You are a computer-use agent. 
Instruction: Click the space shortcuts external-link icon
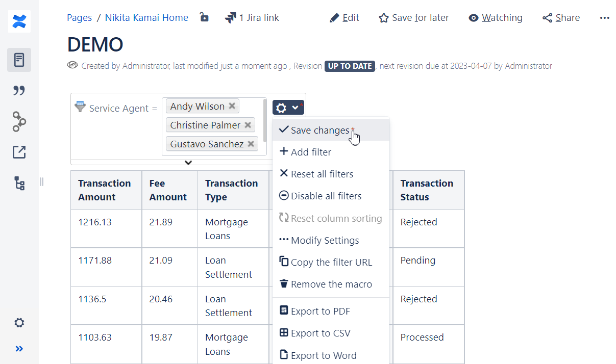19,152
